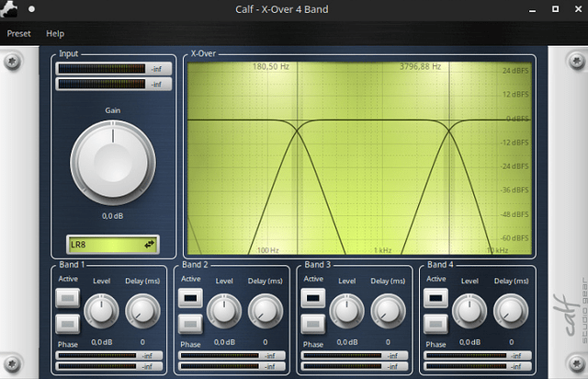Viewport: 588px width, 379px height.
Task: Click Band 2 Level 0,0 dB value
Action: click(x=224, y=342)
